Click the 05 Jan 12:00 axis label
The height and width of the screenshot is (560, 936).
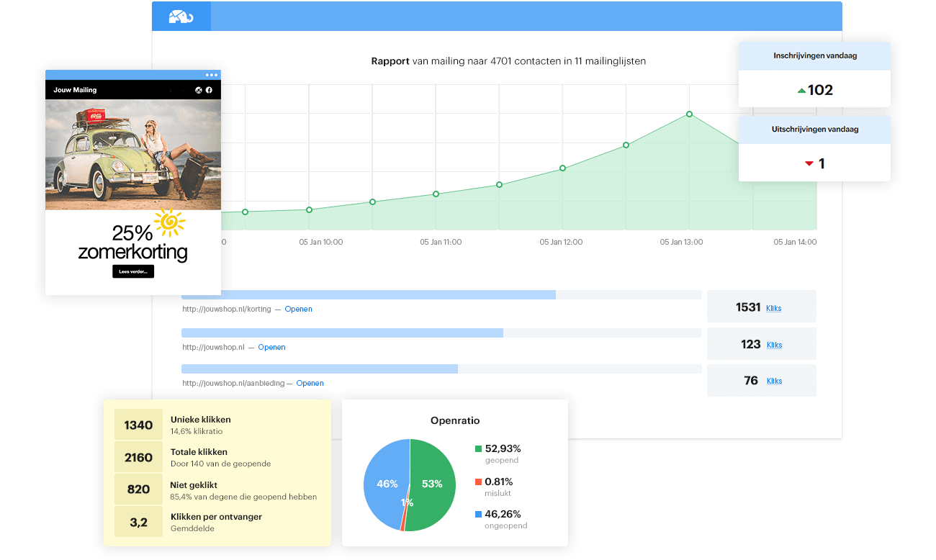click(561, 242)
